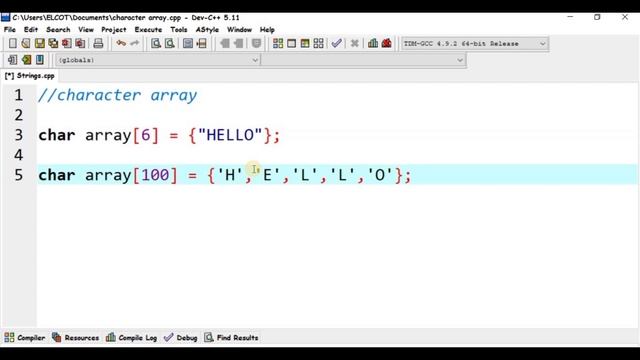
Task: Open the File menu
Action: click(x=10, y=30)
